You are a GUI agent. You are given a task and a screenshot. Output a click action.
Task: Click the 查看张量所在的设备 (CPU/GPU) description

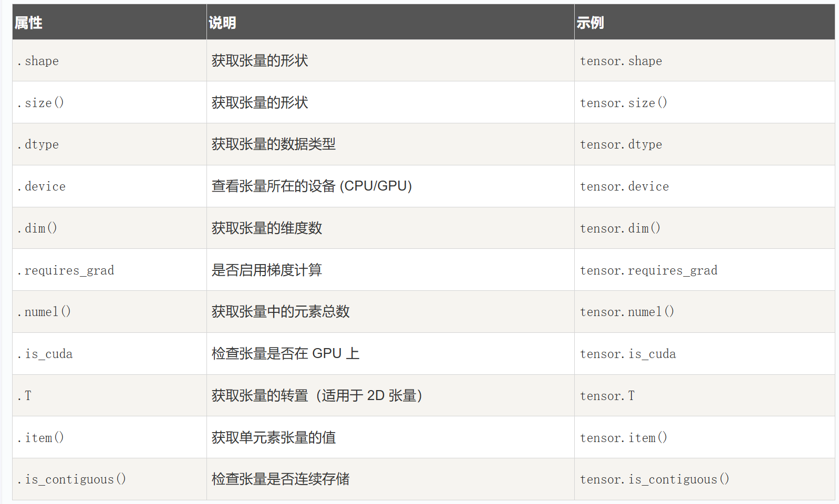point(312,186)
